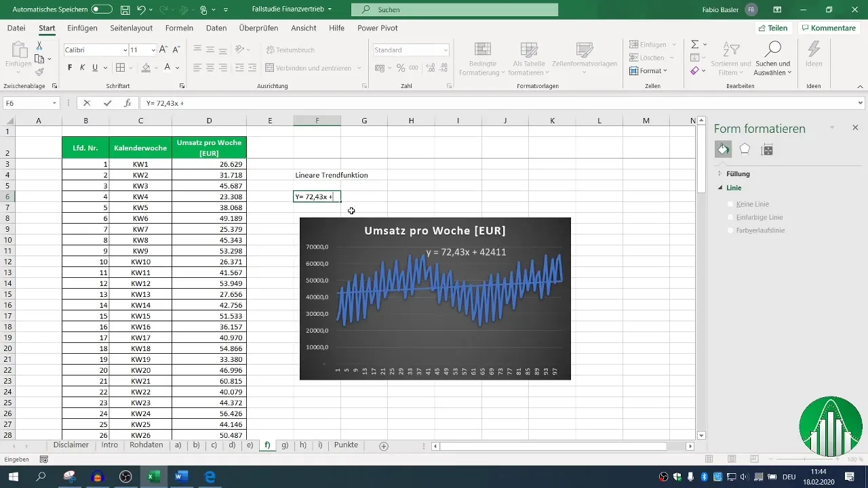Click the AutoSum sigma icon

point(694,44)
